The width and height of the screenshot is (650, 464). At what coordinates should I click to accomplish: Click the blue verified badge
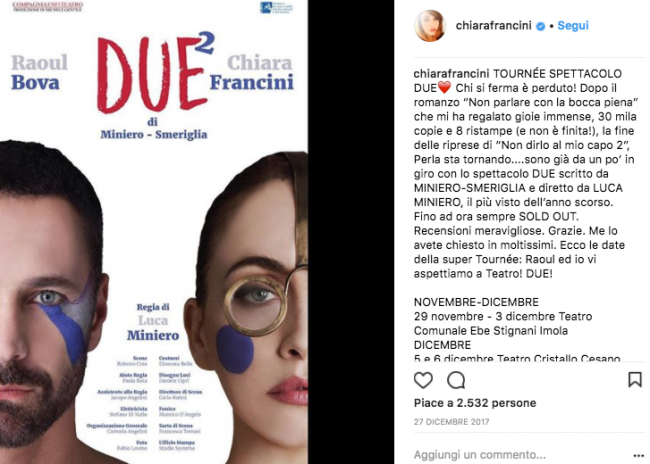pos(541,26)
